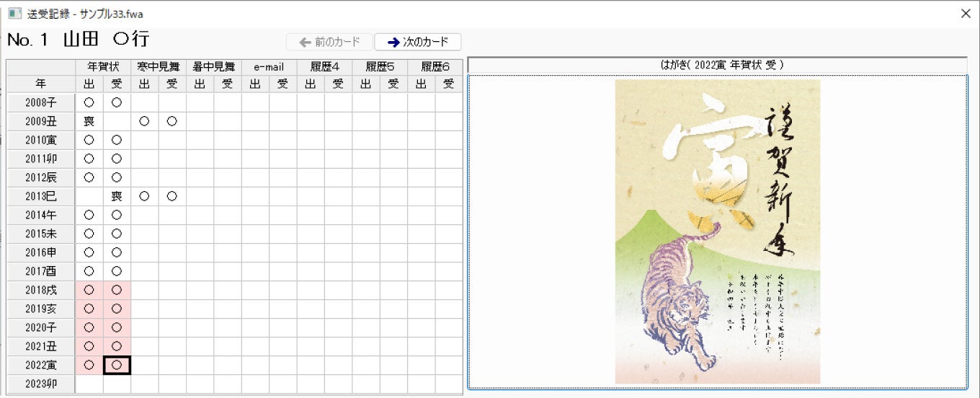The width and height of the screenshot is (980, 398).
Task: Select the 履歴6 column header
Action: (435, 66)
